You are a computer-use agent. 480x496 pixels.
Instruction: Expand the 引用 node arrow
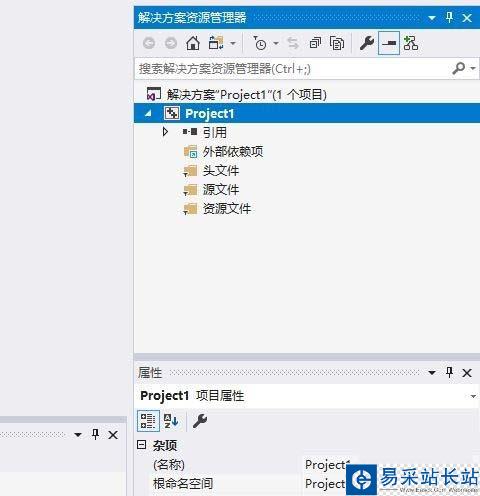click(x=165, y=132)
